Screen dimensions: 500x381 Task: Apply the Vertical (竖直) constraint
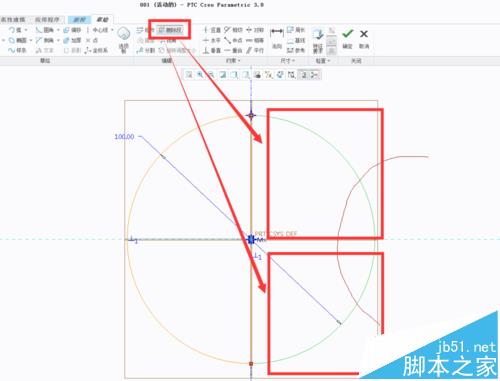(x=212, y=30)
